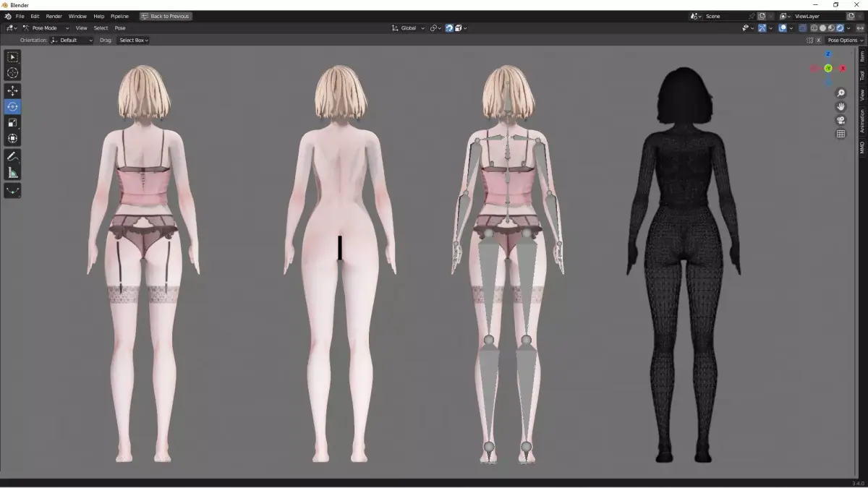868x488 pixels.
Task: Click the Z axis gizmo ball
Action: [x=828, y=54]
